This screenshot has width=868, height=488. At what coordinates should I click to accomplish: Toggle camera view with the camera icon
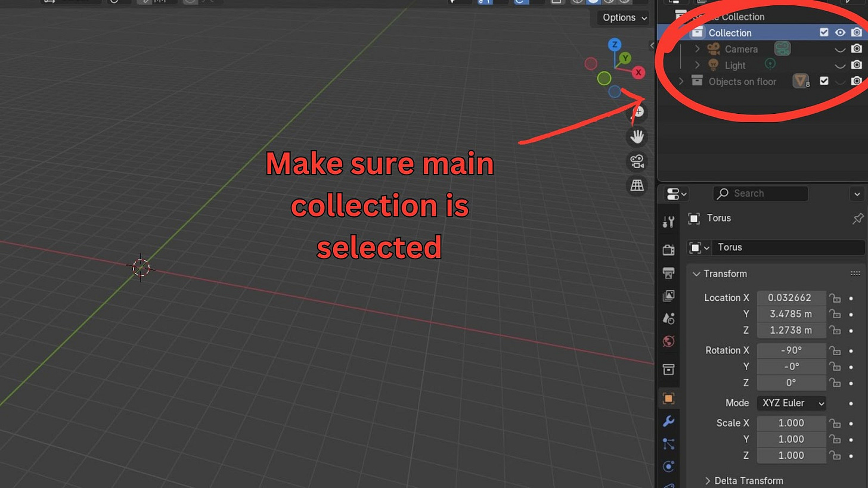(637, 161)
